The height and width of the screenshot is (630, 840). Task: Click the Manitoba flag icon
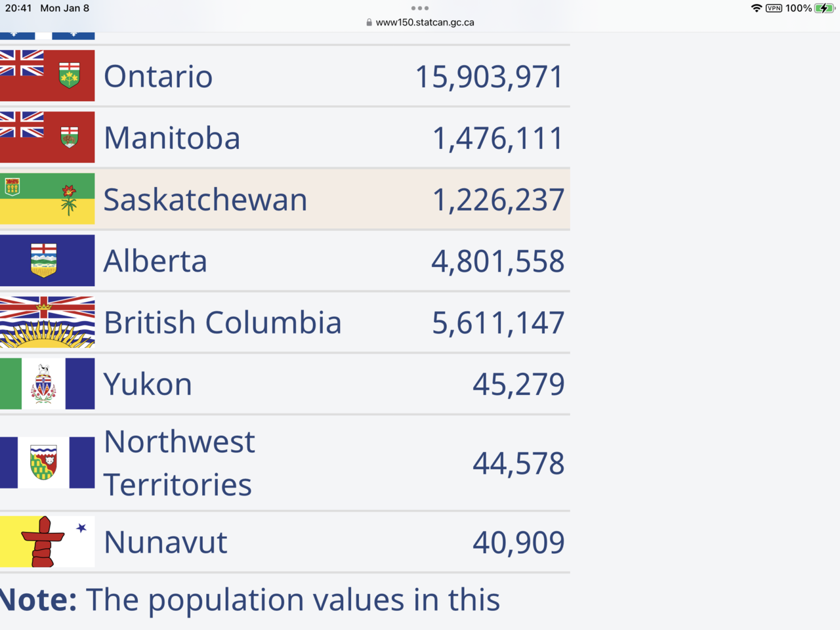(x=47, y=137)
